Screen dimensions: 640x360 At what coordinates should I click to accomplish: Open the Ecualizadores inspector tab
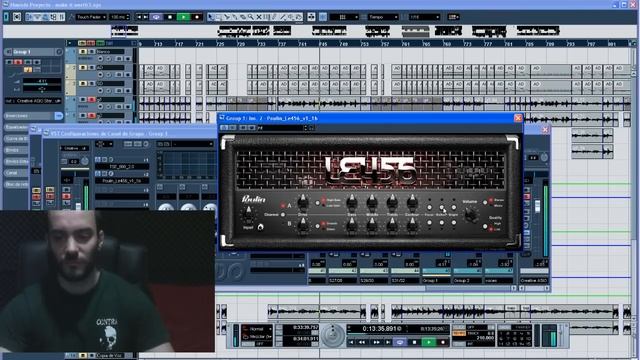[16, 127]
